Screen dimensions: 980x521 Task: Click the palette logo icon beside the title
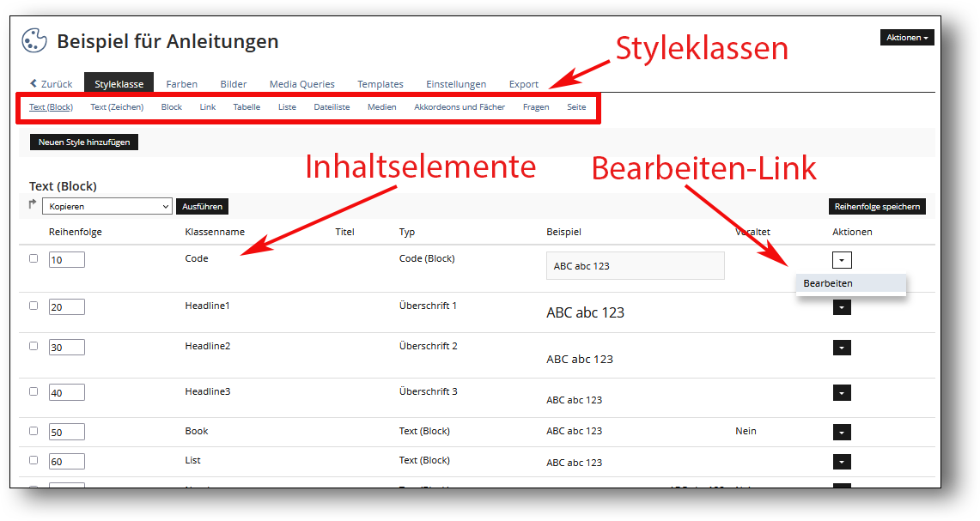[35, 41]
